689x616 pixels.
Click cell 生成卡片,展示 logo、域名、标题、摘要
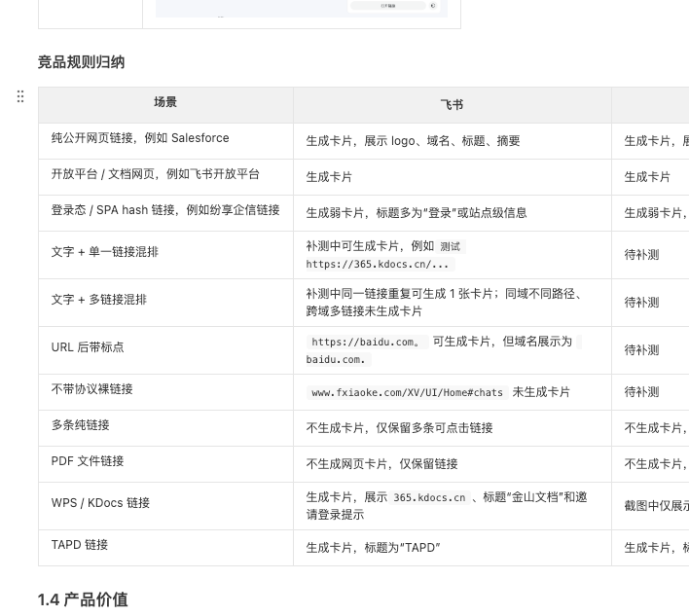[x=453, y=141]
